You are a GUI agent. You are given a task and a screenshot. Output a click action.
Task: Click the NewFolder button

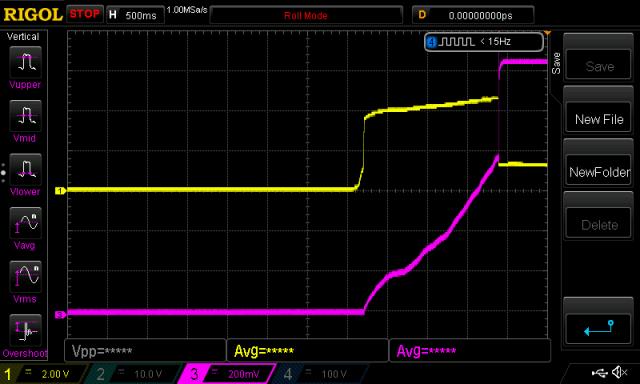(x=598, y=172)
